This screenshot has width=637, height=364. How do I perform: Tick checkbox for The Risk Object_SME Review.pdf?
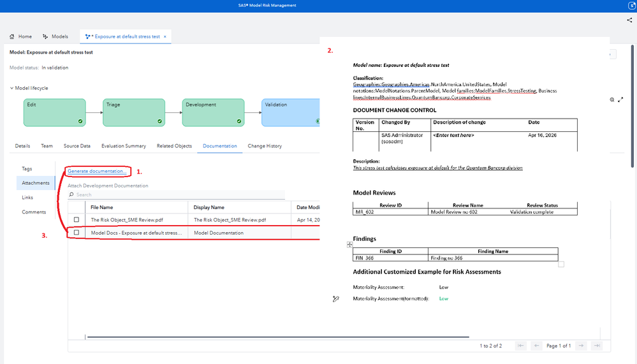(x=77, y=220)
